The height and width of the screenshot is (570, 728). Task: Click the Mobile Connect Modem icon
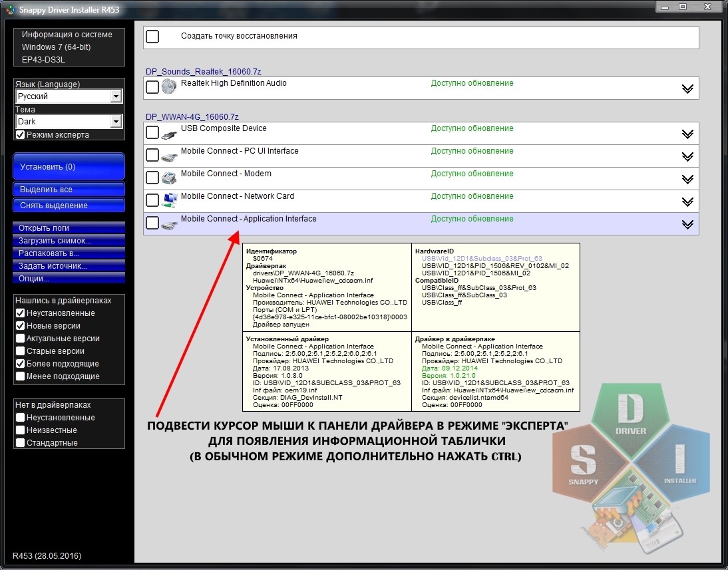(x=170, y=178)
